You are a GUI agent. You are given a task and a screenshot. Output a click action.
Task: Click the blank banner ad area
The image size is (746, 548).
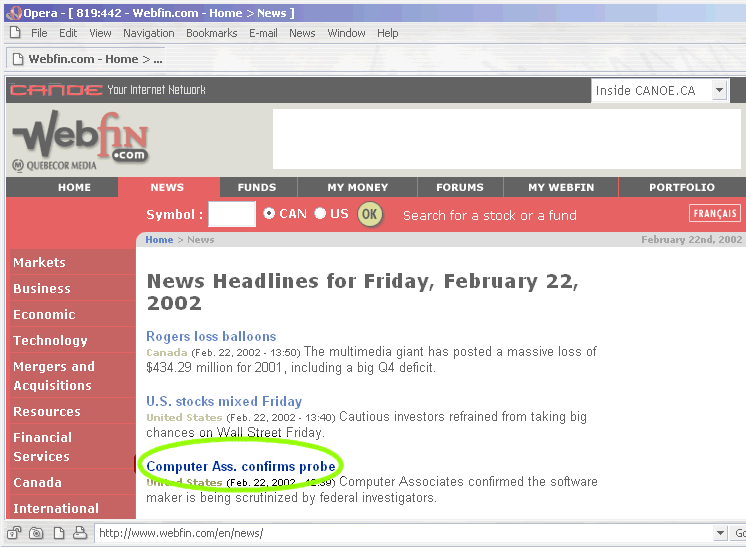[507, 139]
